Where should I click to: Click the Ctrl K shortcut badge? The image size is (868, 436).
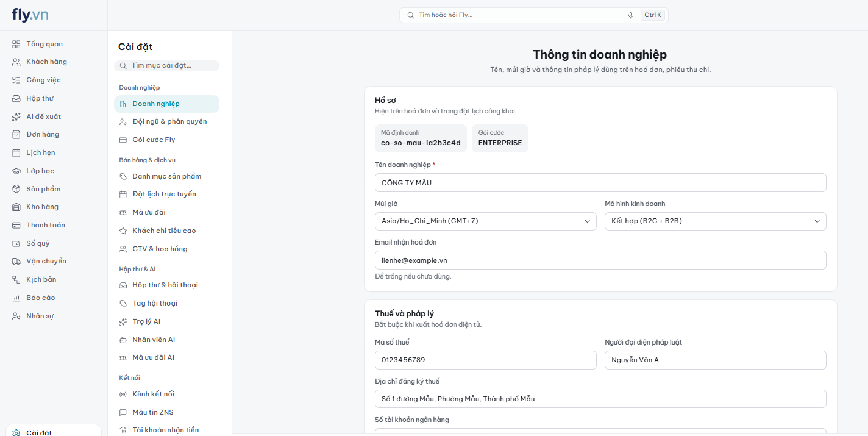(653, 15)
